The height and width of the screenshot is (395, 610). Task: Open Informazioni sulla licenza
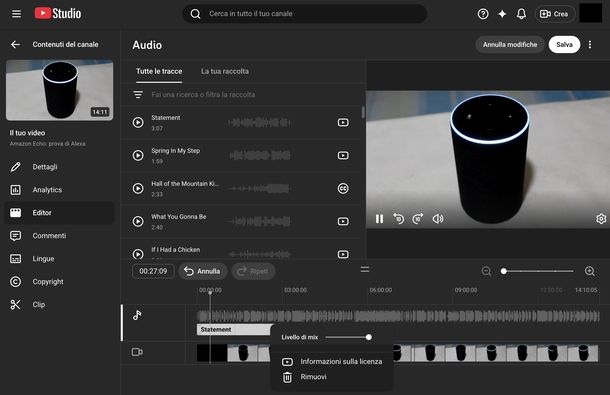pos(332,362)
